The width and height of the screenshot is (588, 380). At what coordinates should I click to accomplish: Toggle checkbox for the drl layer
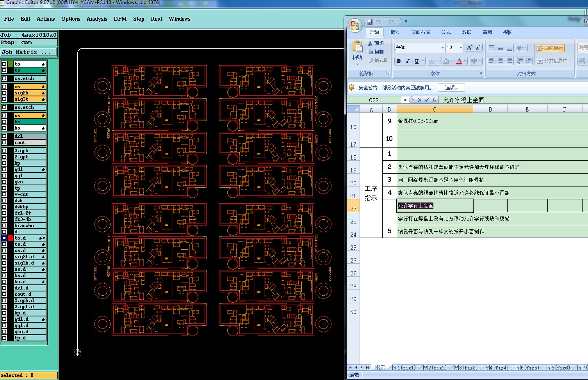[x=4, y=136]
